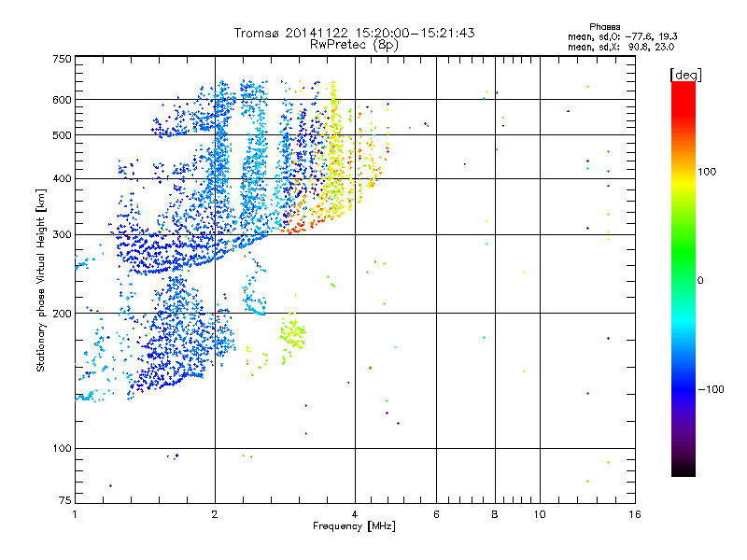Screen dimensions: 747x560
Task: Click the title "Tromsø 20141122 15:20:00-15:21:43"
Action: (354, 33)
